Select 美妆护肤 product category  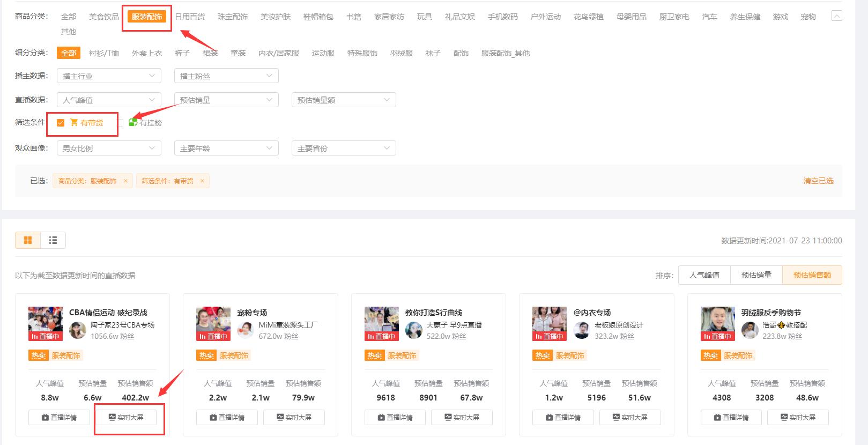276,17
